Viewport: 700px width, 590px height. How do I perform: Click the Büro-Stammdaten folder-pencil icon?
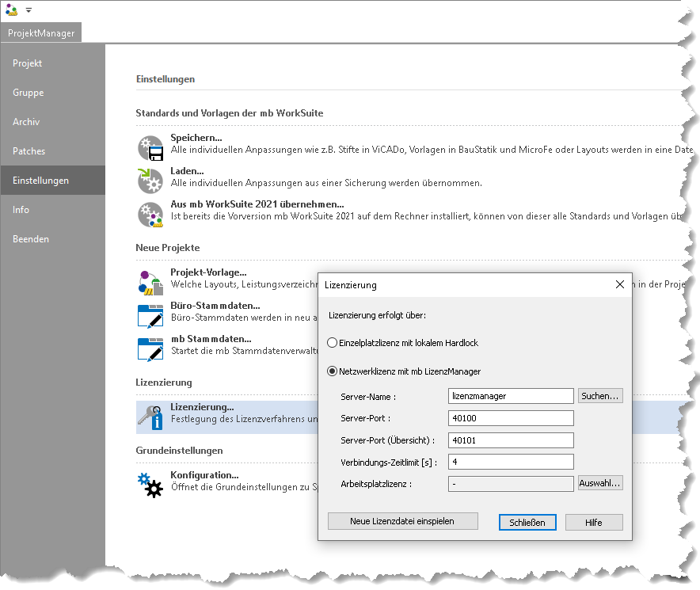(150, 316)
